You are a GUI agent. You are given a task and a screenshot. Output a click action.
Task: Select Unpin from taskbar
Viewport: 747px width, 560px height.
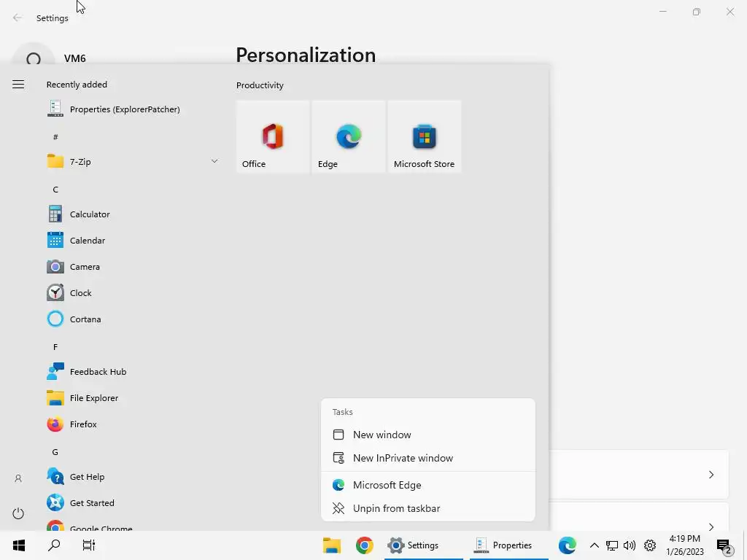click(428, 508)
